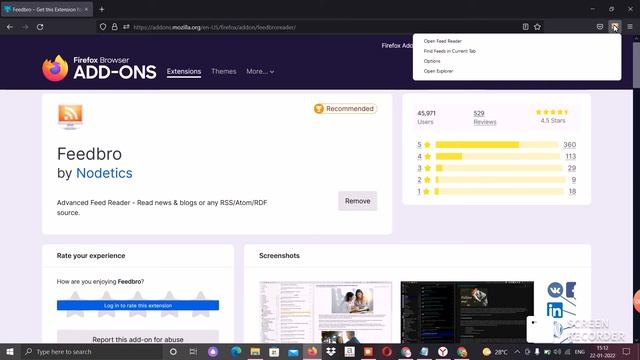The image size is (640, 360).
Task: Open Options from Feedbro popup
Action: tap(432, 61)
